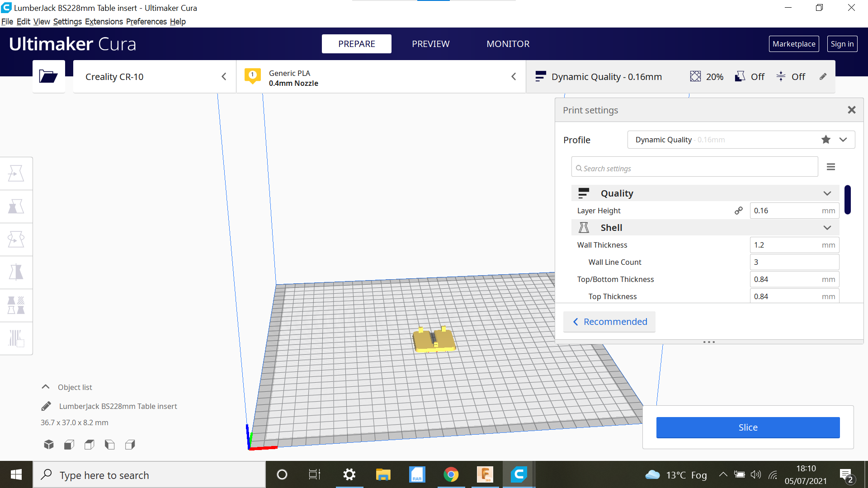Click the Sign in button
The width and height of the screenshot is (868, 488).
[842, 44]
